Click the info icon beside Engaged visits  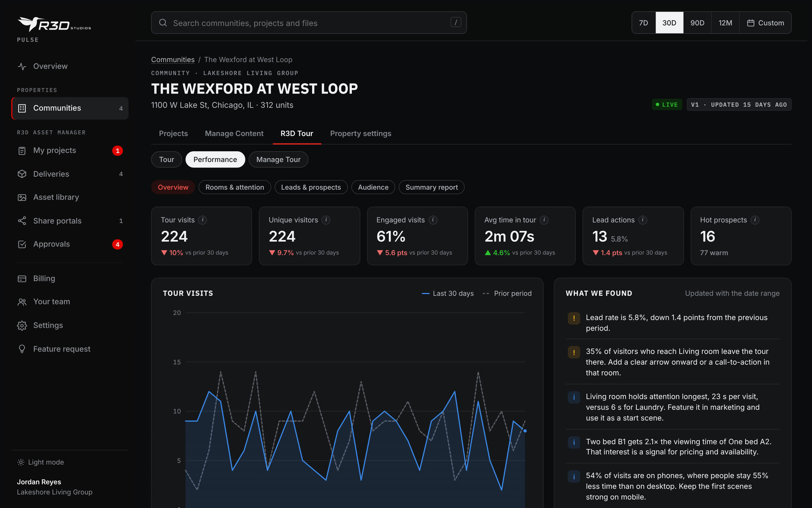433,220
